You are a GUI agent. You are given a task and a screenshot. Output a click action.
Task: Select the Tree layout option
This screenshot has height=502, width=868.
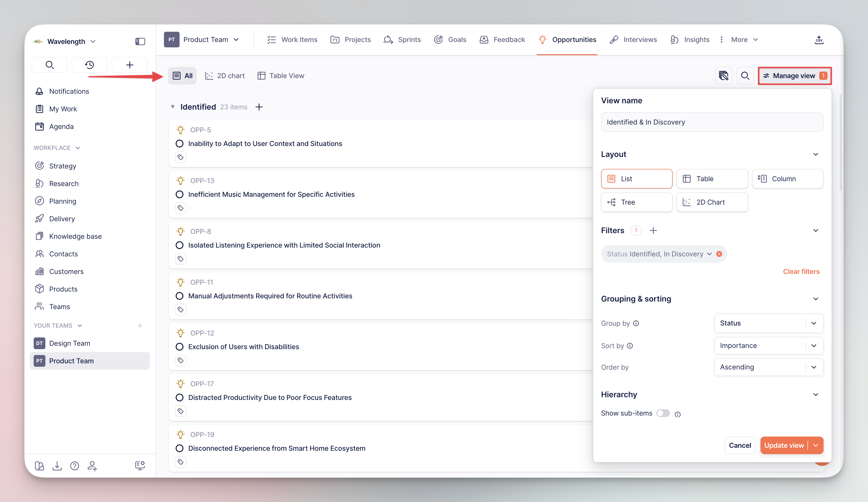tap(636, 202)
